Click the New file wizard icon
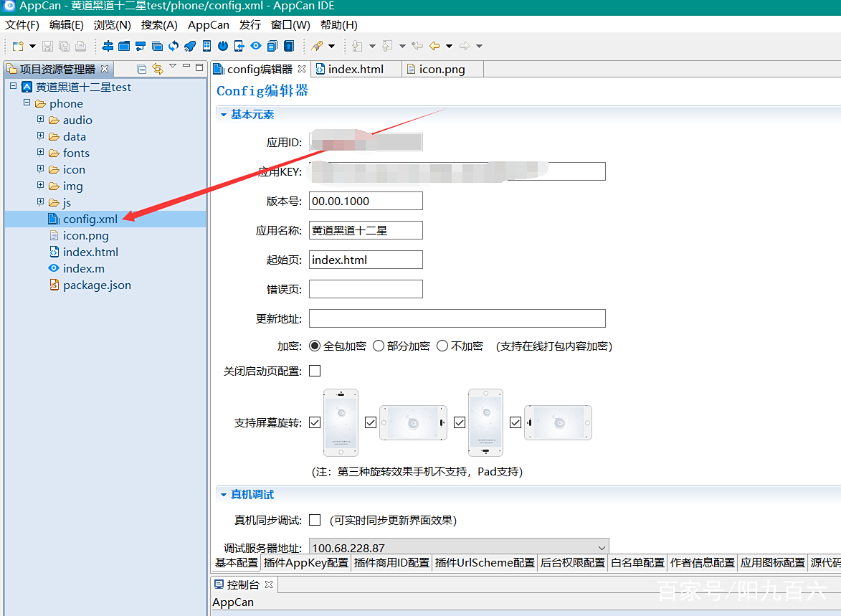 tap(18, 46)
